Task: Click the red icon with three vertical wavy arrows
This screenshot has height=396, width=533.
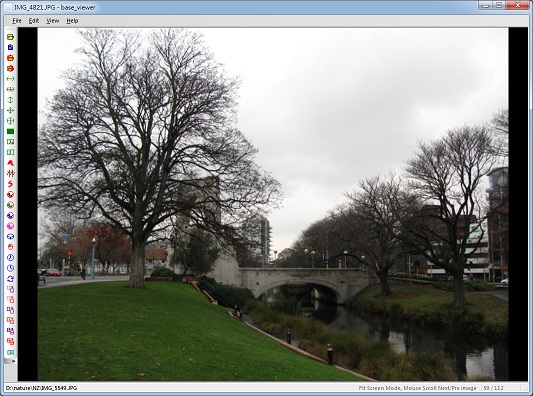Action: coord(11,173)
